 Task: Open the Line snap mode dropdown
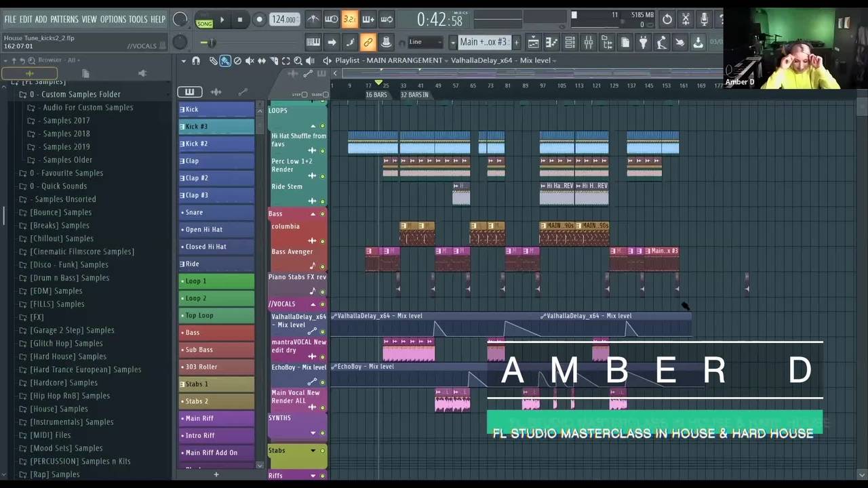point(426,42)
